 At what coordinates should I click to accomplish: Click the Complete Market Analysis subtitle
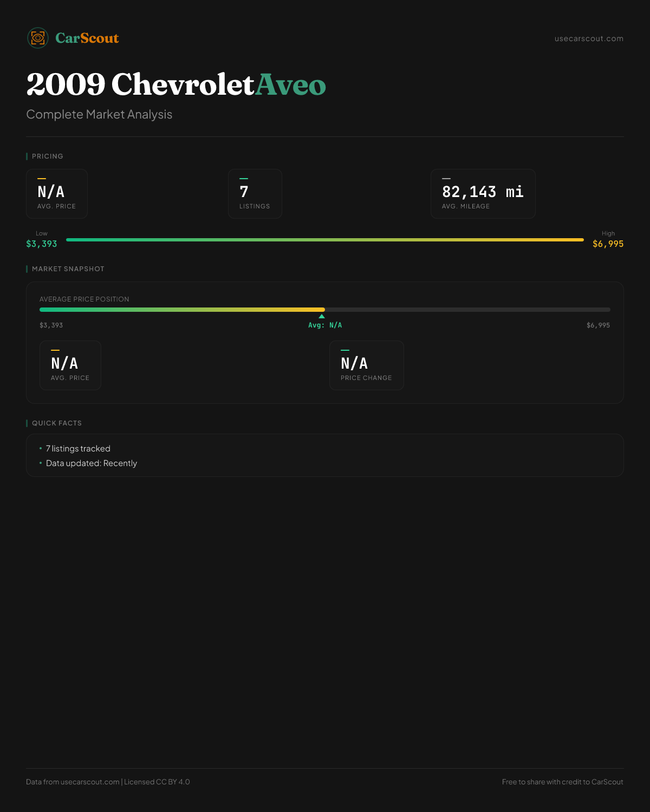(x=99, y=114)
